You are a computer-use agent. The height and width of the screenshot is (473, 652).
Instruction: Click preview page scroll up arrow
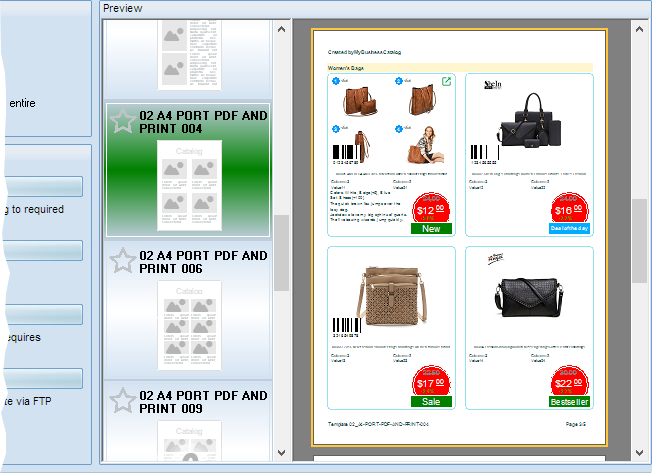pyautogui.click(x=640, y=30)
